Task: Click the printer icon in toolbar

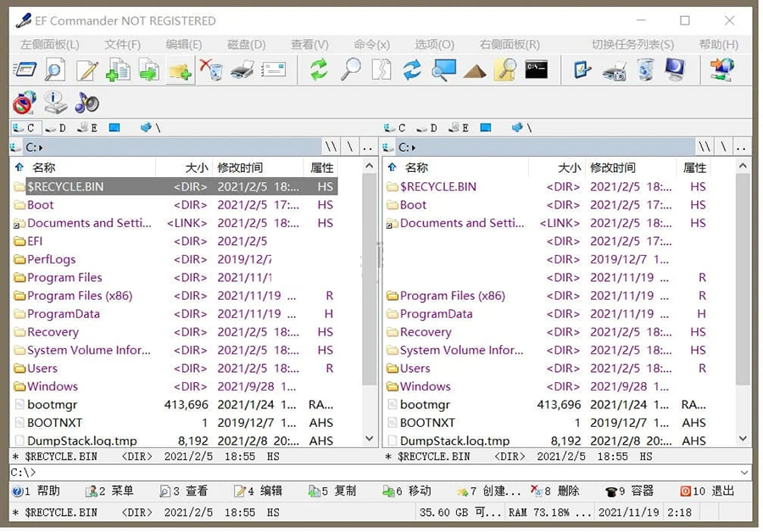Action: (242, 70)
